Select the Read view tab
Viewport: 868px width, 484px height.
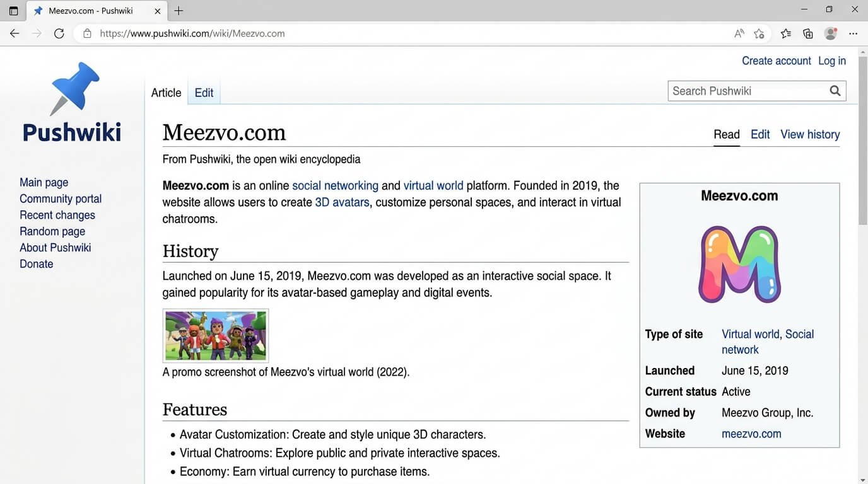(727, 134)
